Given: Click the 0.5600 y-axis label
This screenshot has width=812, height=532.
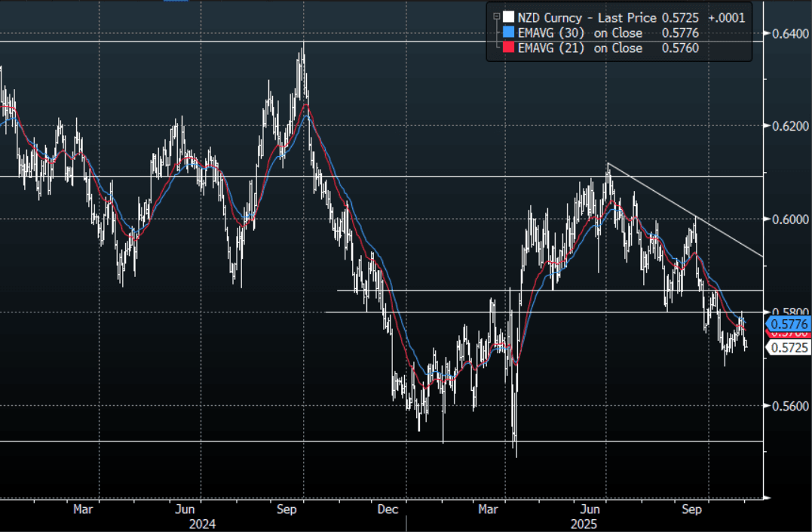Looking at the screenshot, I should tap(789, 406).
